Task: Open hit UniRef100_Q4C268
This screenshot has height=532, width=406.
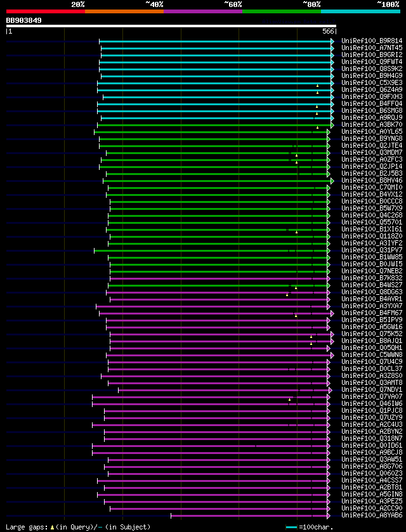Action: tap(372, 215)
